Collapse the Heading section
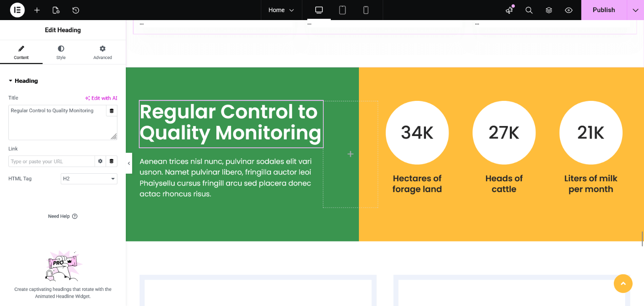This screenshot has width=644, height=306. tap(23, 81)
